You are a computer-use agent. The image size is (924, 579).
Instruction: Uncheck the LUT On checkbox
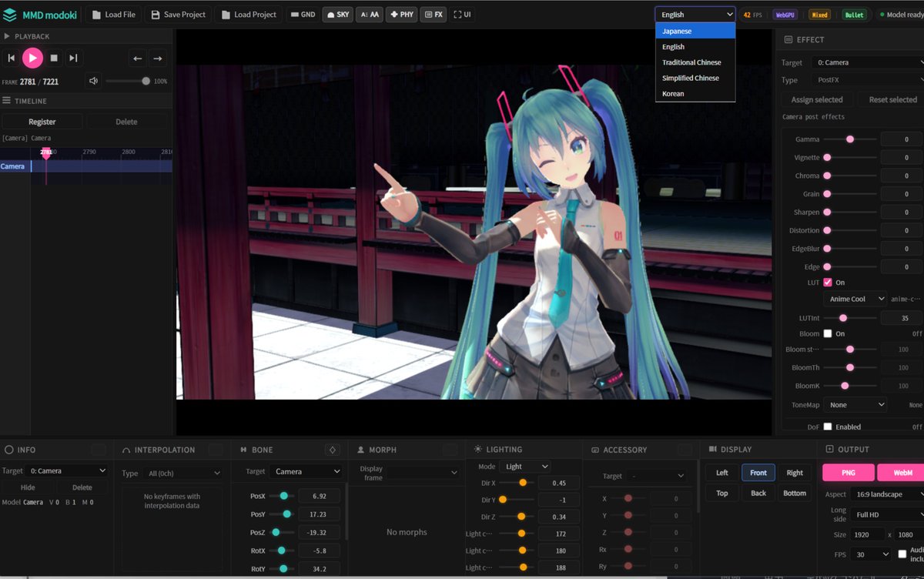[828, 283]
